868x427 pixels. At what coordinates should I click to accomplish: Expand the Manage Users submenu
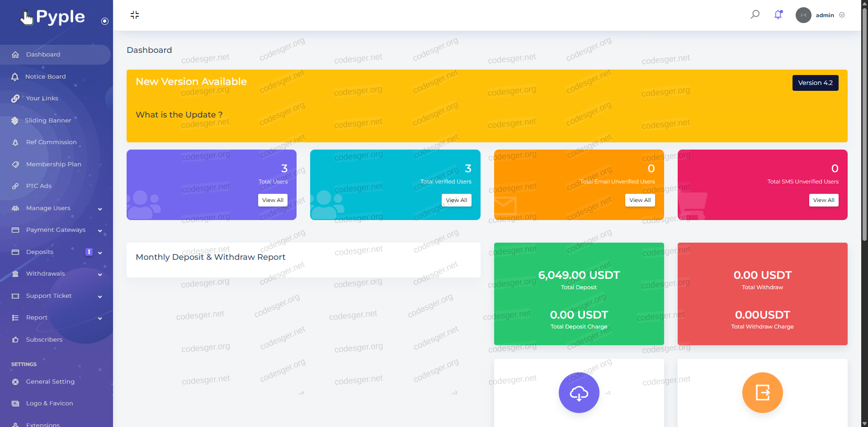pos(100,209)
